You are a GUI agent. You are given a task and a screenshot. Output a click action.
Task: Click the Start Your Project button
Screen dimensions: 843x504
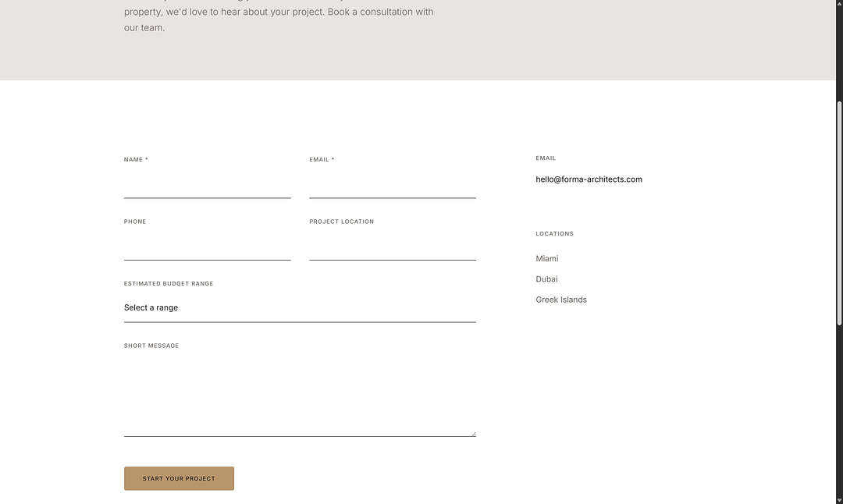[179, 478]
